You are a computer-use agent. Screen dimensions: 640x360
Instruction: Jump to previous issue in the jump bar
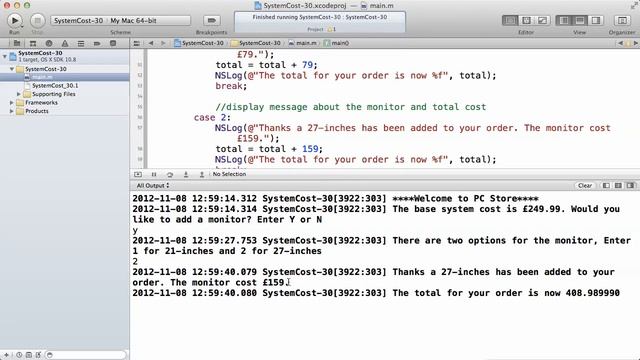click(620, 43)
